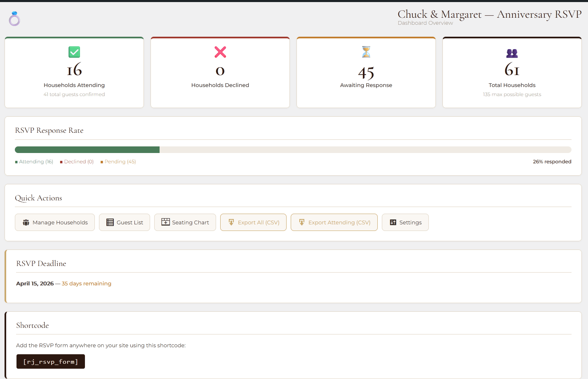The width and height of the screenshot is (588, 379).
Task: Click the green checkmark attending icon
Action: [74, 52]
